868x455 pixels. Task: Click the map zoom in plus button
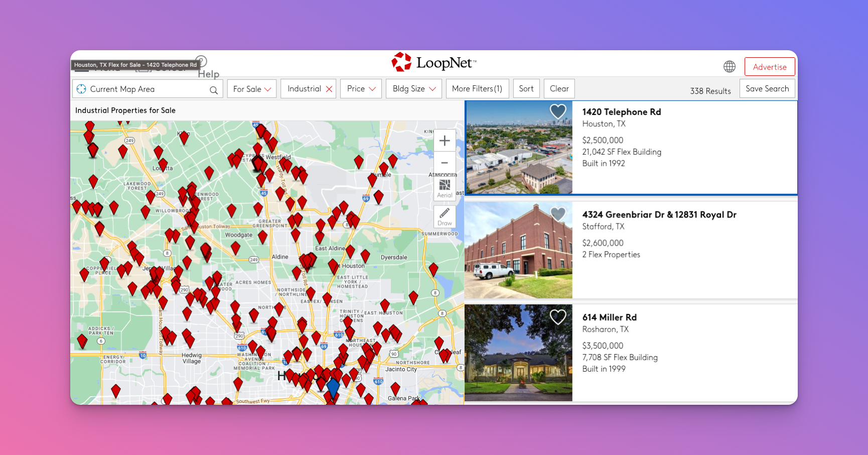[445, 141]
